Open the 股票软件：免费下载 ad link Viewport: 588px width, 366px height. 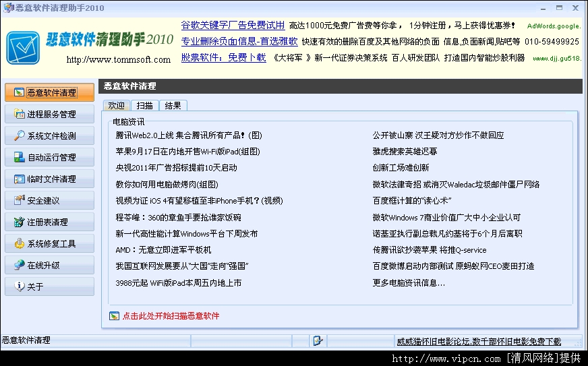click(x=223, y=58)
